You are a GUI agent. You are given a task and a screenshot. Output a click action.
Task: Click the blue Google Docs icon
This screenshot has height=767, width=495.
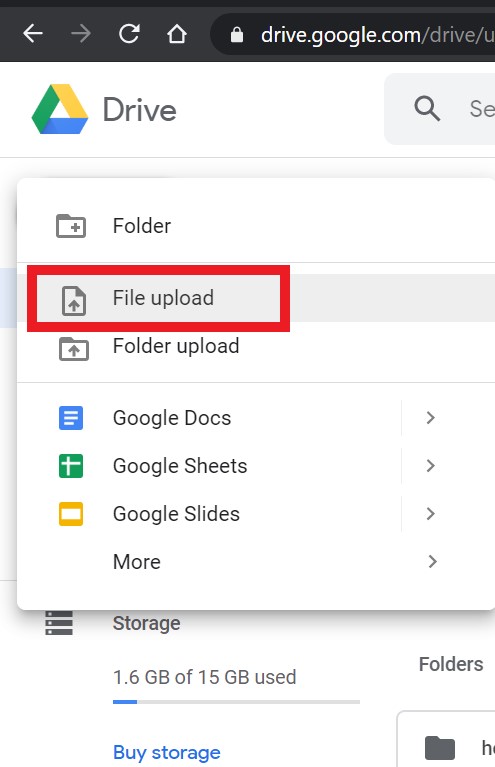tap(71, 418)
